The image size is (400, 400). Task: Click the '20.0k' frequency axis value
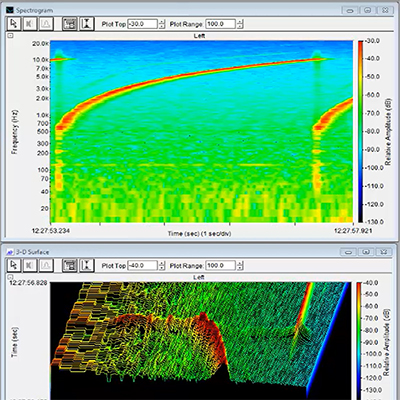click(x=40, y=44)
